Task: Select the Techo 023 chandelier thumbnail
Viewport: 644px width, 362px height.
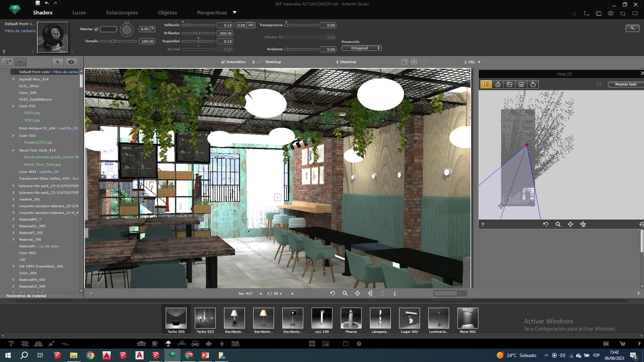Action: pyautogui.click(x=205, y=318)
